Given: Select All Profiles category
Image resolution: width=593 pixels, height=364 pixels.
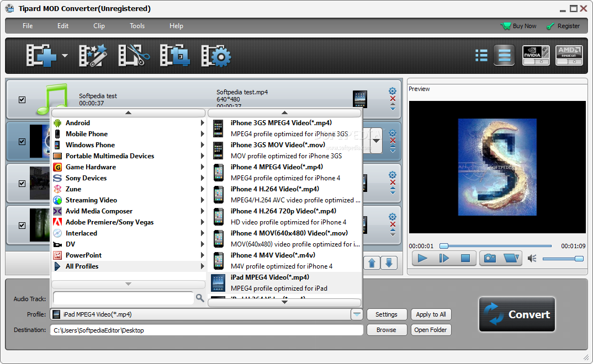Looking at the screenshot, I should 129,266.
